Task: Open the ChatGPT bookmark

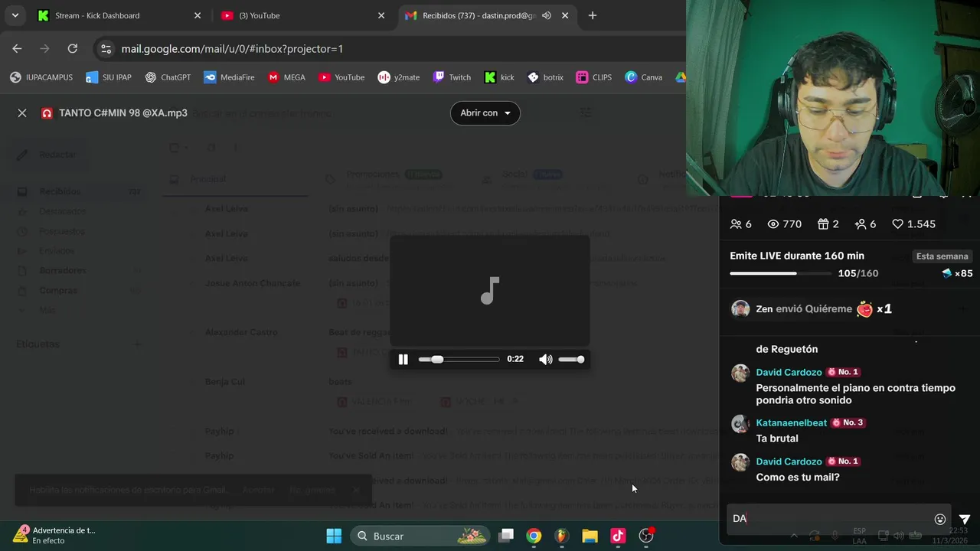Action: tap(168, 77)
